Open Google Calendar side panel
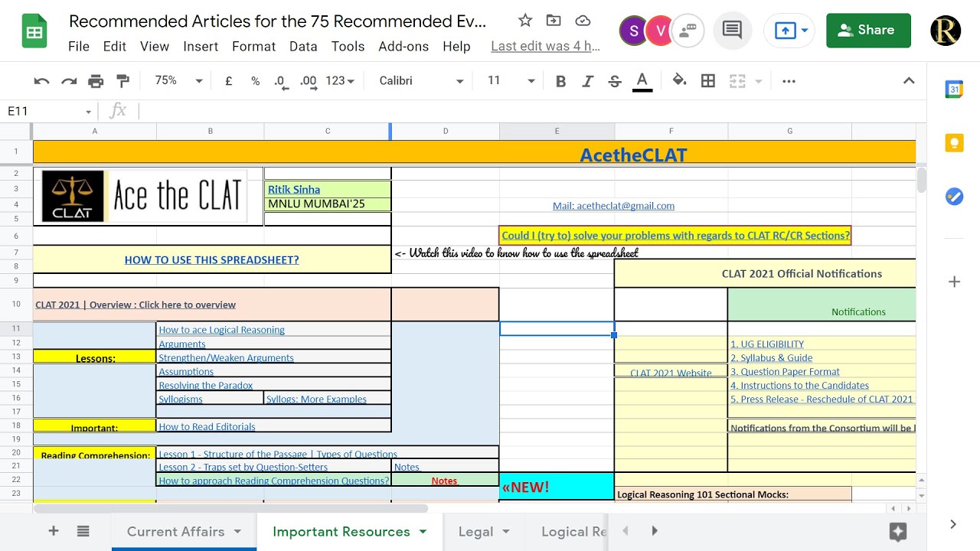The height and width of the screenshot is (551, 980). pyautogui.click(x=954, y=90)
